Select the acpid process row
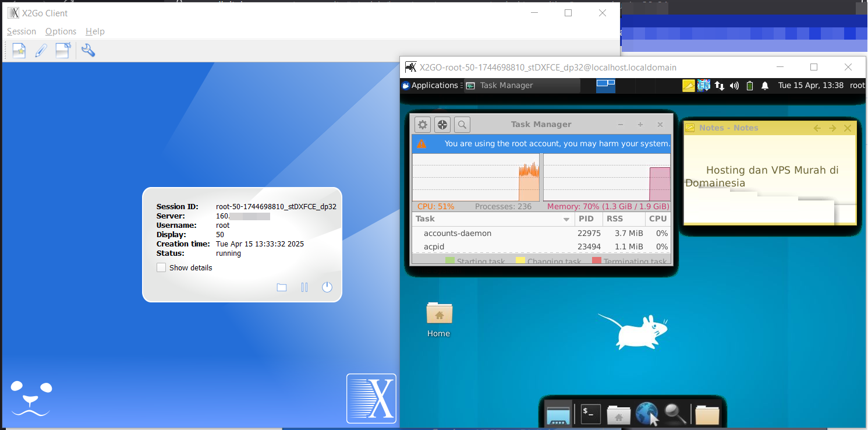Image resolution: width=868 pixels, height=430 pixels. click(x=541, y=247)
